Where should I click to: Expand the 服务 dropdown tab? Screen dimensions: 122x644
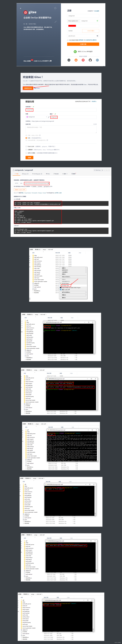point(65,174)
